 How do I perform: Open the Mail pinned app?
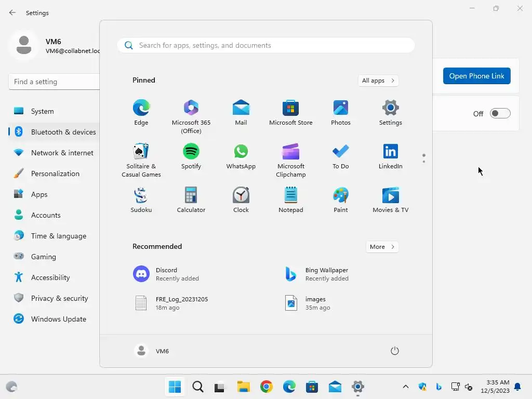click(x=241, y=113)
